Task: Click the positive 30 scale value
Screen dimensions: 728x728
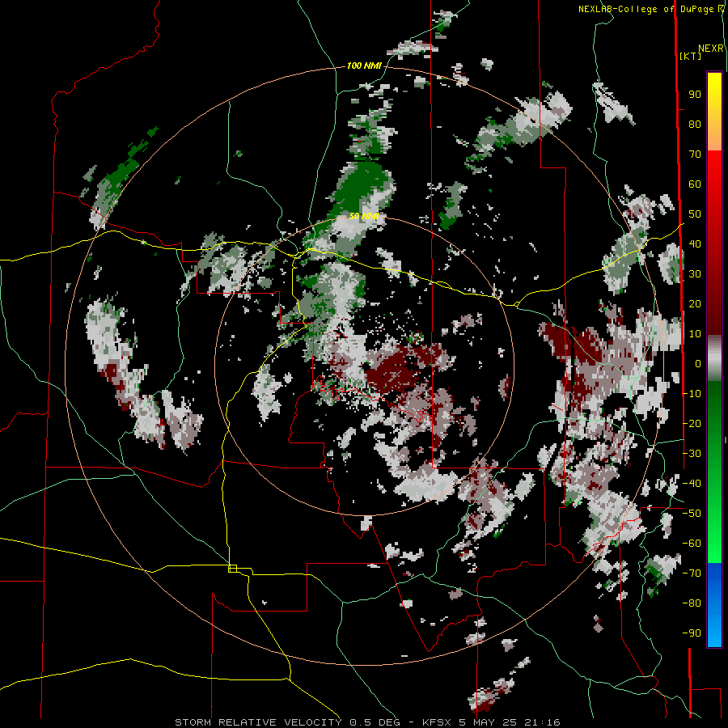Action: click(695, 274)
